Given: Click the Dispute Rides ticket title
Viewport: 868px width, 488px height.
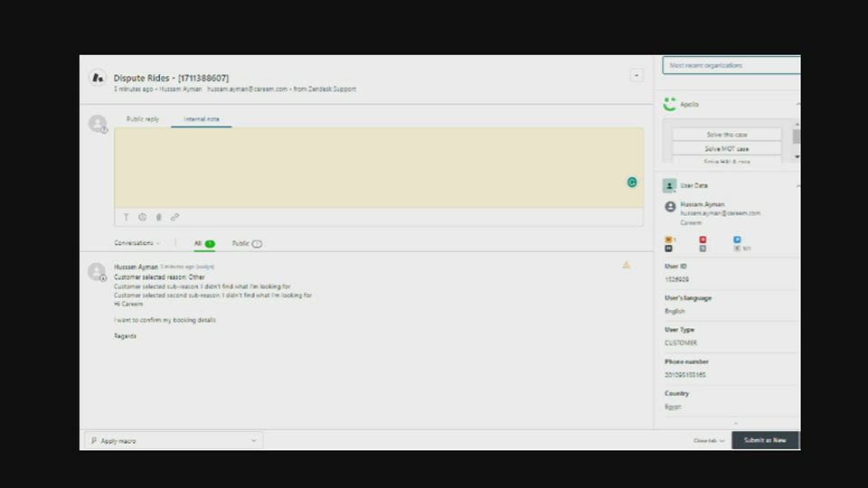Looking at the screenshot, I should click(x=171, y=78).
